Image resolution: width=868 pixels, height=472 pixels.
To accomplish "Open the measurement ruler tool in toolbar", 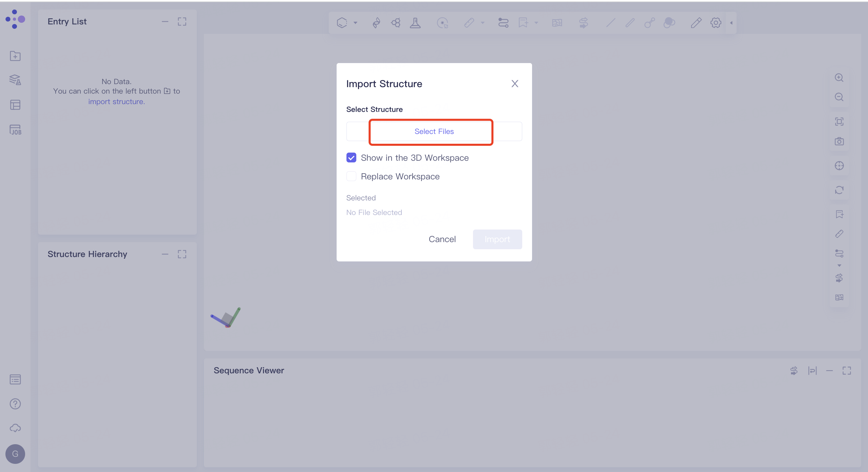I will [469, 23].
